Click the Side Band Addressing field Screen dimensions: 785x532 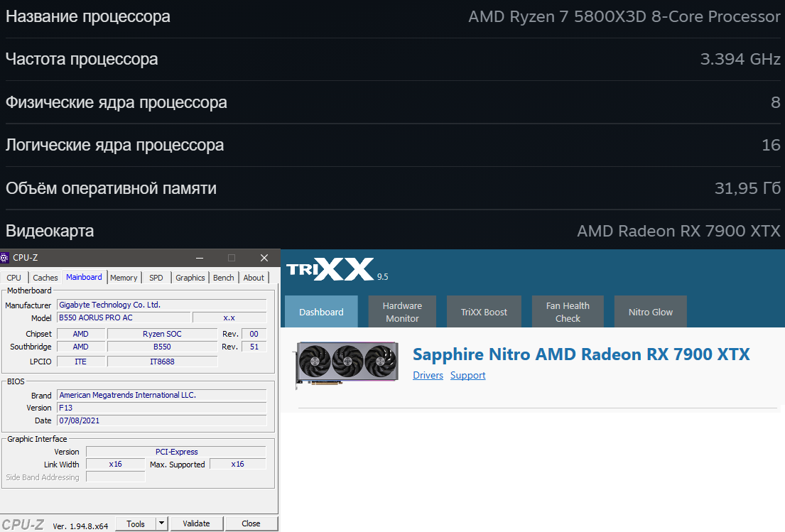(x=116, y=477)
